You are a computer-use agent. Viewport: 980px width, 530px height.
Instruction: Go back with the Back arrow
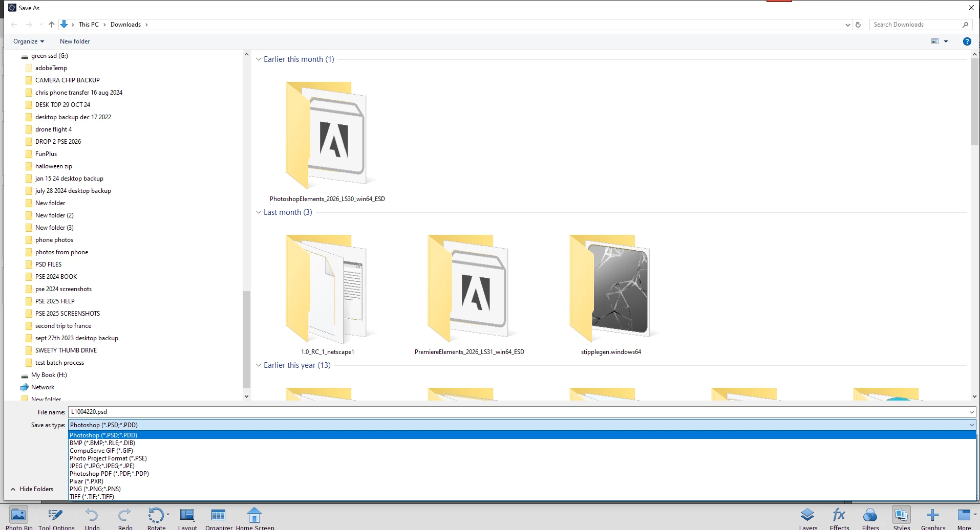(x=14, y=25)
